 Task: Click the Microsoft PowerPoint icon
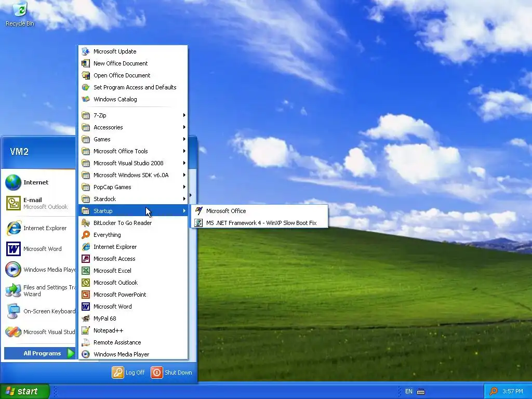[86, 295]
